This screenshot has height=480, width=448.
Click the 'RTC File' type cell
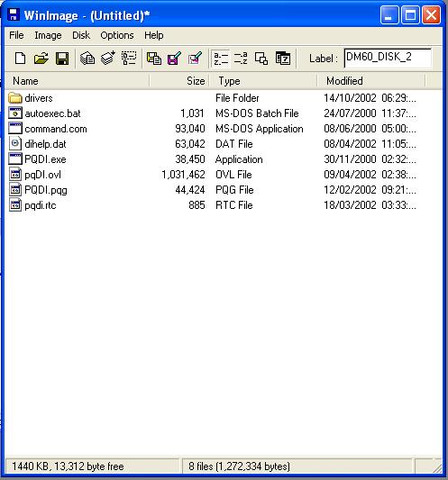click(234, 205)
